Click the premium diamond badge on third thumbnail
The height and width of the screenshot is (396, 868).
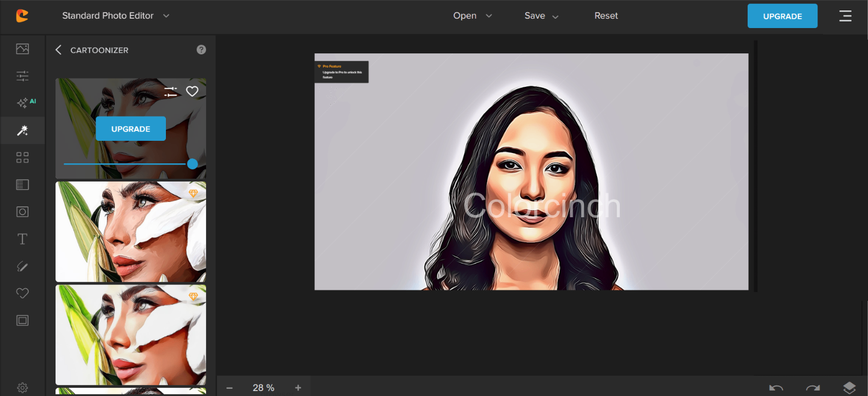point(193,296)
